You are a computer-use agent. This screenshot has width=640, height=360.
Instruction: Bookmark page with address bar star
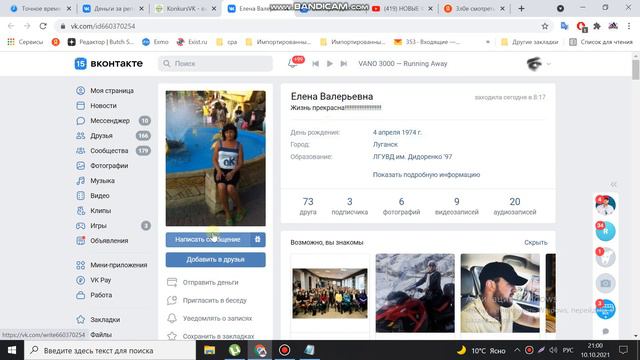[545, 26]
